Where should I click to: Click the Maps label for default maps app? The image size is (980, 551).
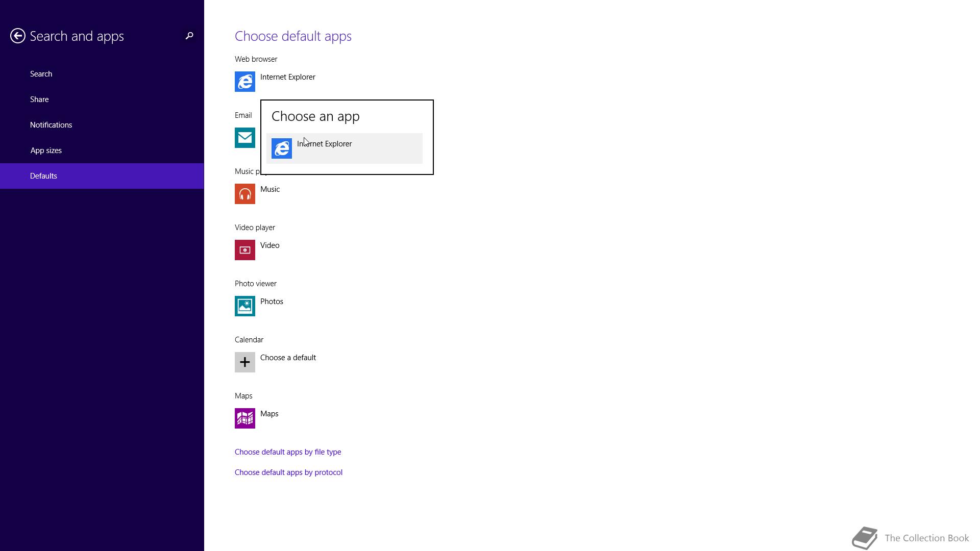click(269, 414)
